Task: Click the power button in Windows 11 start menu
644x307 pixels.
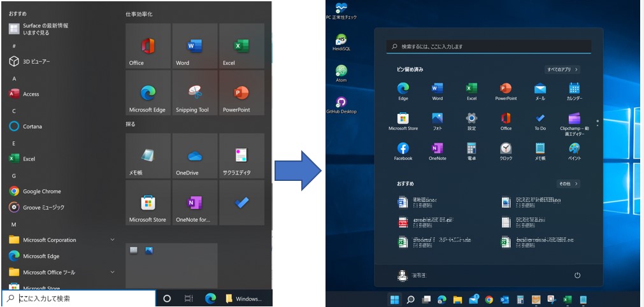Action: pos(577,275)
